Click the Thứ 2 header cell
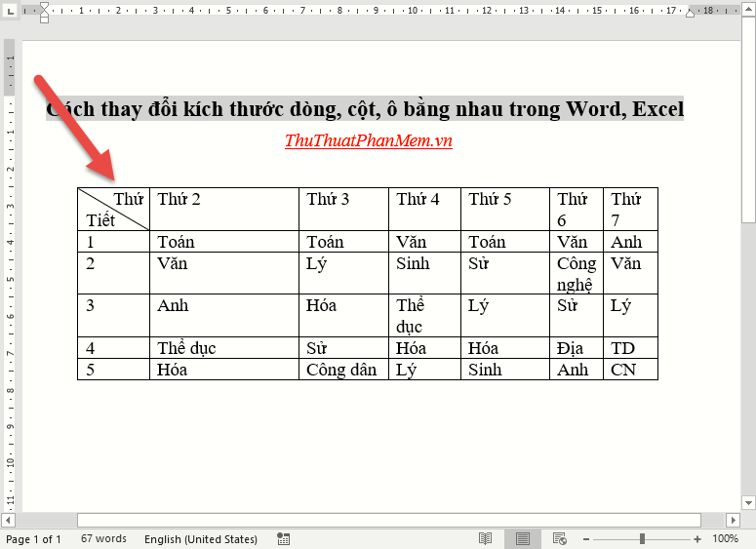The width and height of the screenshot is (756, 549). tap(224, 210)
